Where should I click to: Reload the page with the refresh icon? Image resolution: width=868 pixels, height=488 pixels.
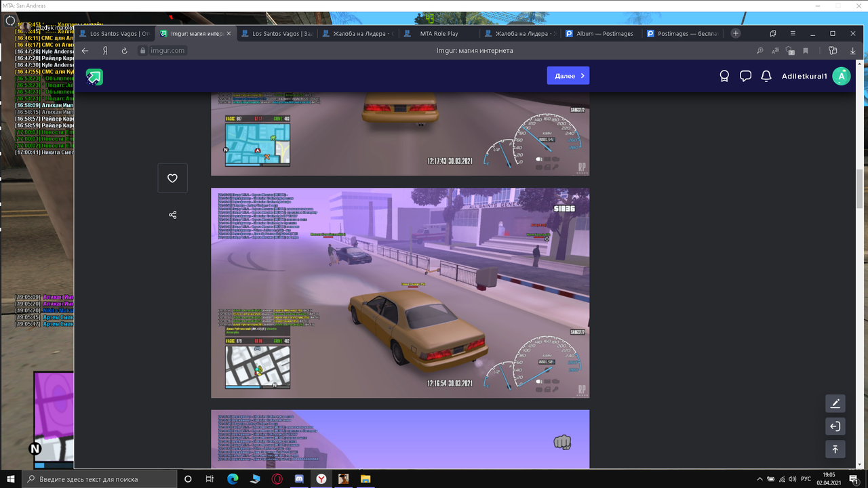124,51
